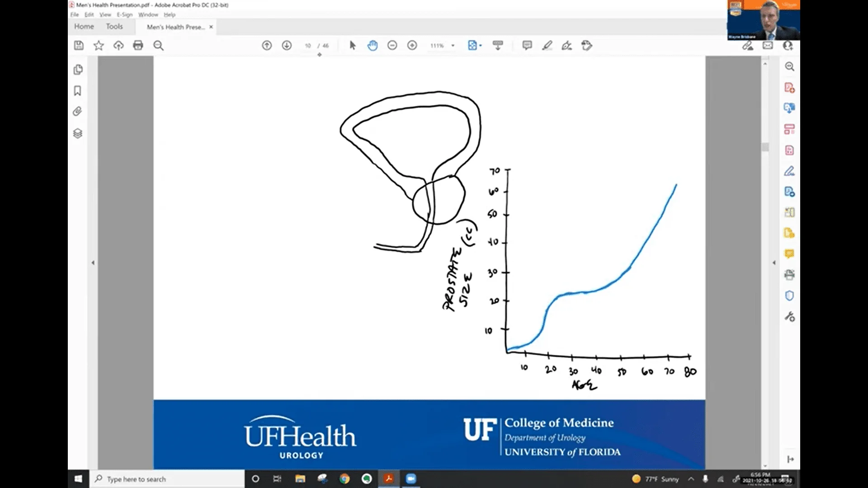Open Create PDF tool in right pane
Viewport: 868px width, 488px height.
coord(789,88)
